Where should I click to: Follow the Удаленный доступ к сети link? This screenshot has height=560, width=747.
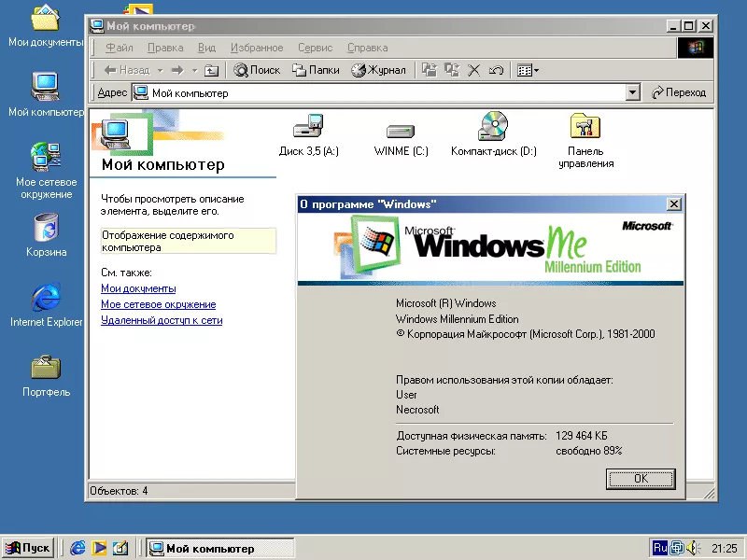(x=162, y=320)
